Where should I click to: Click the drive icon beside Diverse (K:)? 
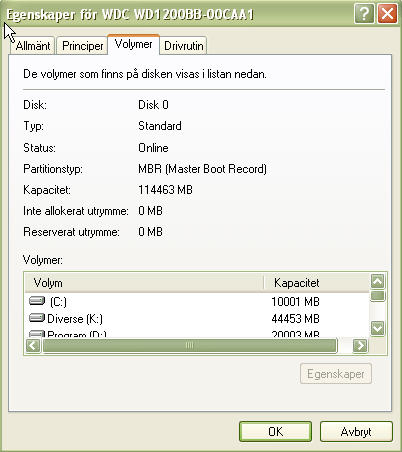click(x=37, y=318)
